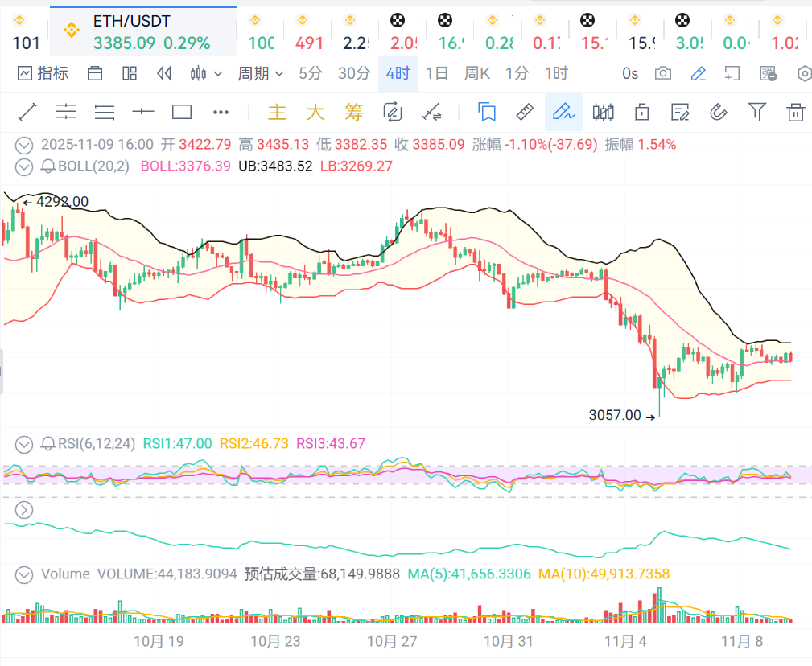The width and height of the screenshot is (812, 666).
Task: Expand the candlestick chart type dropdown
Action: tap(206, 74)
